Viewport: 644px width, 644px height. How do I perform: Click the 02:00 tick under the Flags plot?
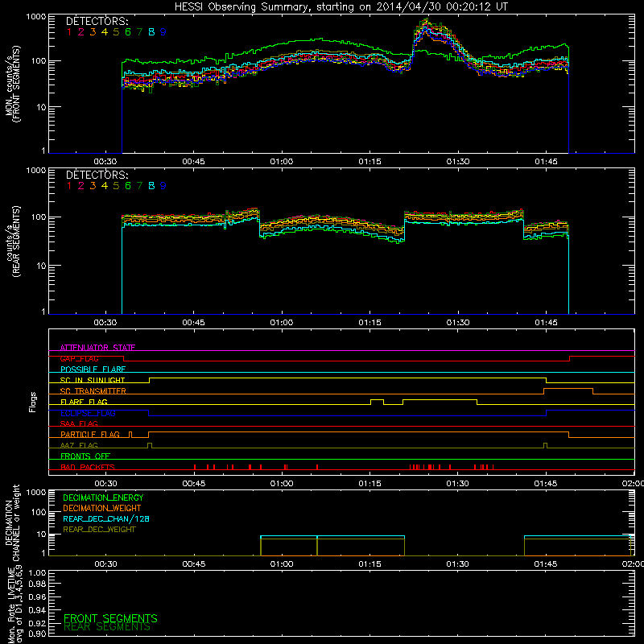[633, 484]
